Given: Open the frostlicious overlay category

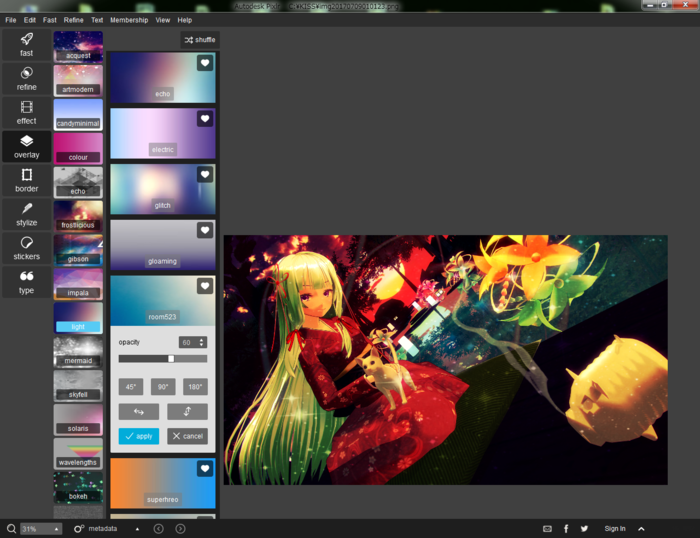Looking at the screenshot, I should point(78,217).
